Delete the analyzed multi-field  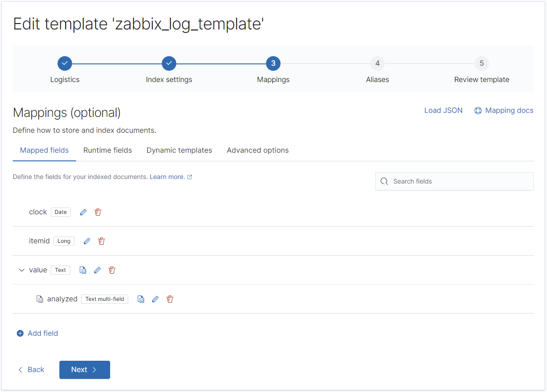(170, 299)
